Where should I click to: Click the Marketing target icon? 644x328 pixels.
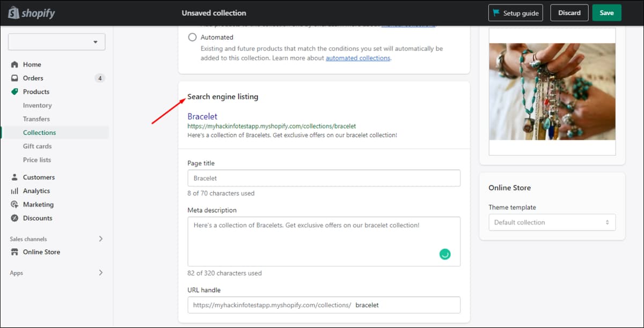pyautogui.click(x=14, y=204)
